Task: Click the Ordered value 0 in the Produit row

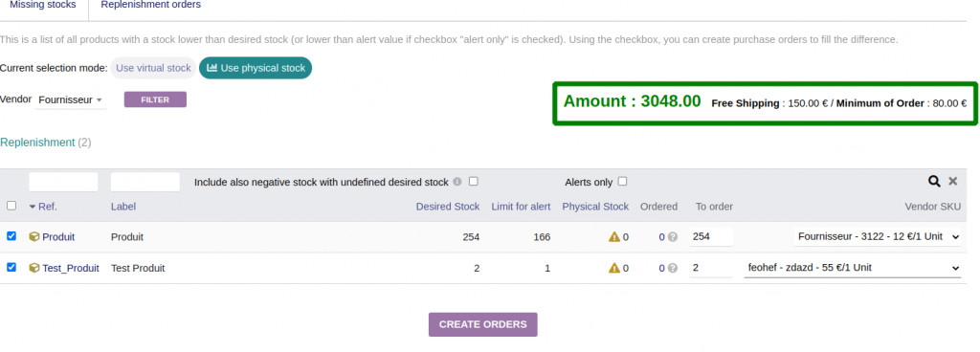Action: coord(661,237)
